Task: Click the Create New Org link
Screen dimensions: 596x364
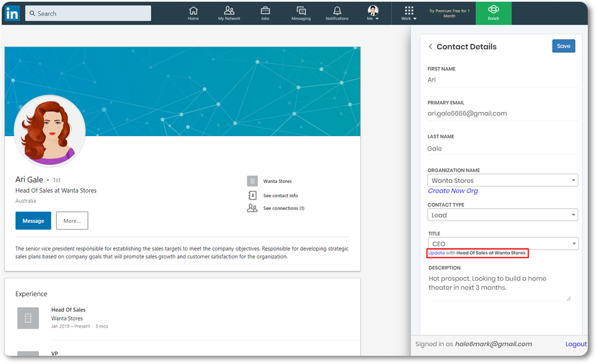Action: click(x=452, y=191)
